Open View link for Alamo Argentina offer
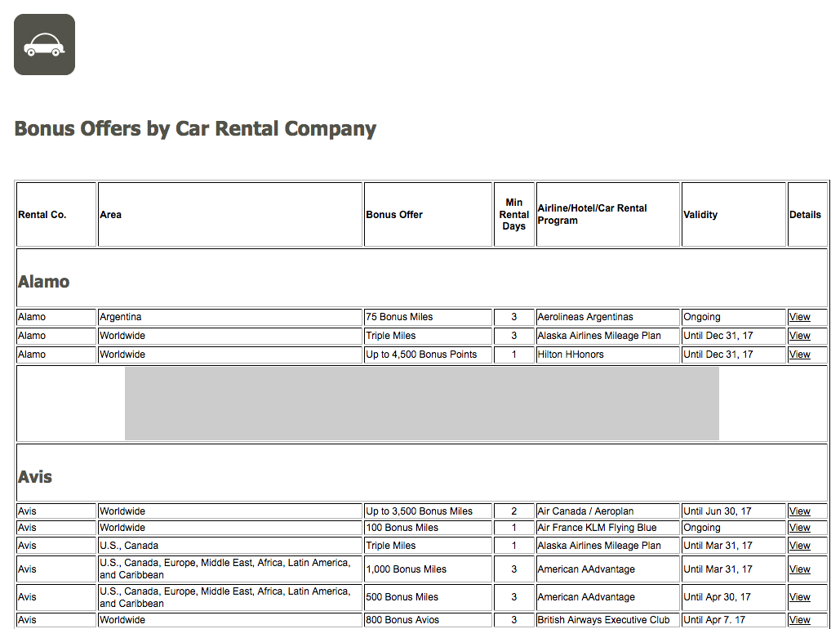Viewport: 840px width, 629px height. [799, 317]
